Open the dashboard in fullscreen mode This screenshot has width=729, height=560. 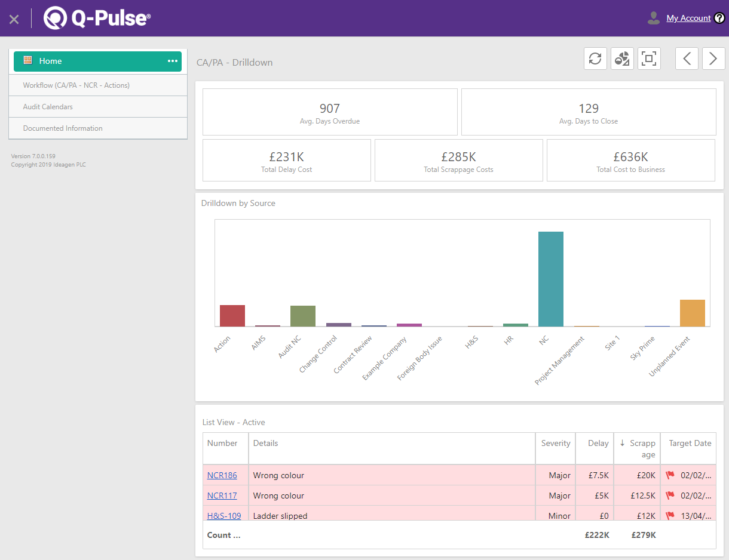point(649,58)
